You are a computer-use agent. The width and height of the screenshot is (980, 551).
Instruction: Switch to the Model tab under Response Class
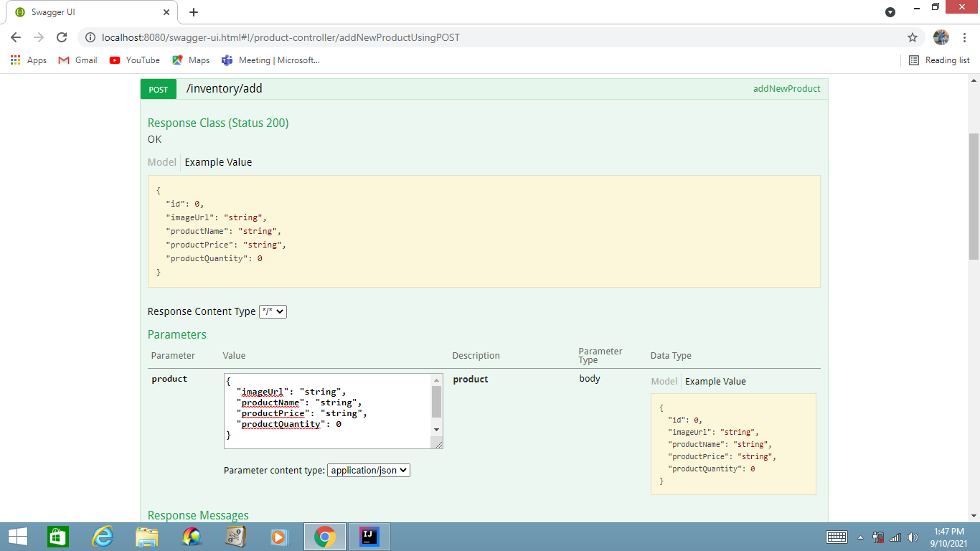161,162
